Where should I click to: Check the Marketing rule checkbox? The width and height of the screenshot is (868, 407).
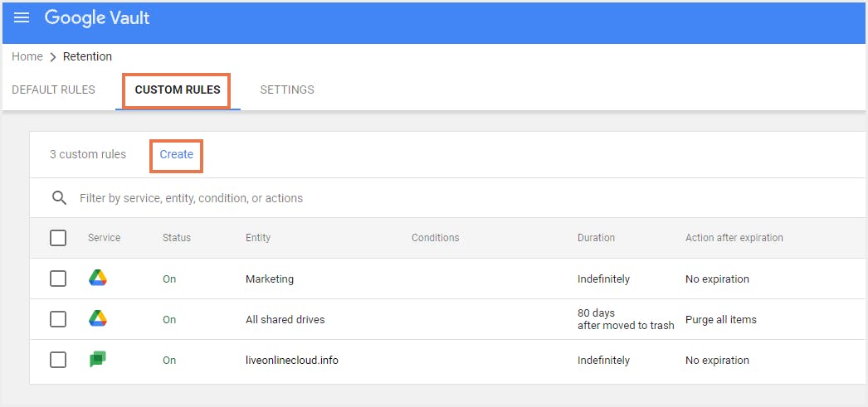pyautogui.click(x=58, y=279)
